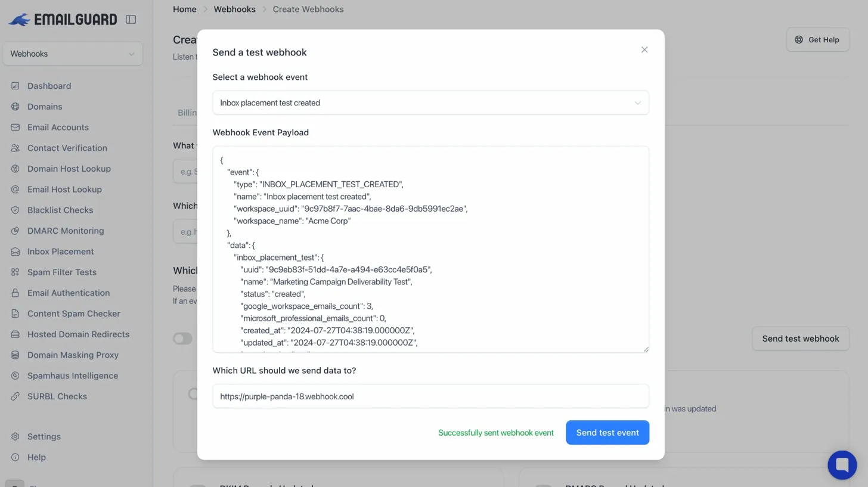Click the Email Authentication lock icon
This screenshot has height=487, width=868.
point(15,293)
